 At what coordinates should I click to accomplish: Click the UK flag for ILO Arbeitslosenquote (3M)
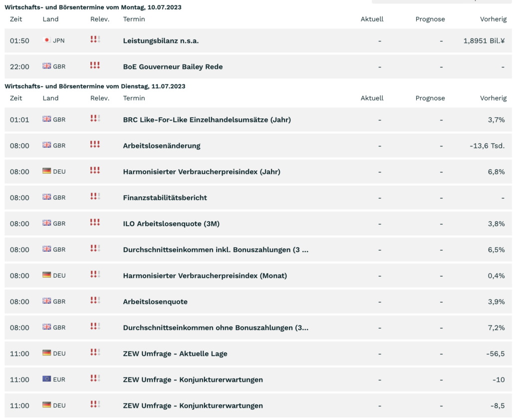pos(46,223)
